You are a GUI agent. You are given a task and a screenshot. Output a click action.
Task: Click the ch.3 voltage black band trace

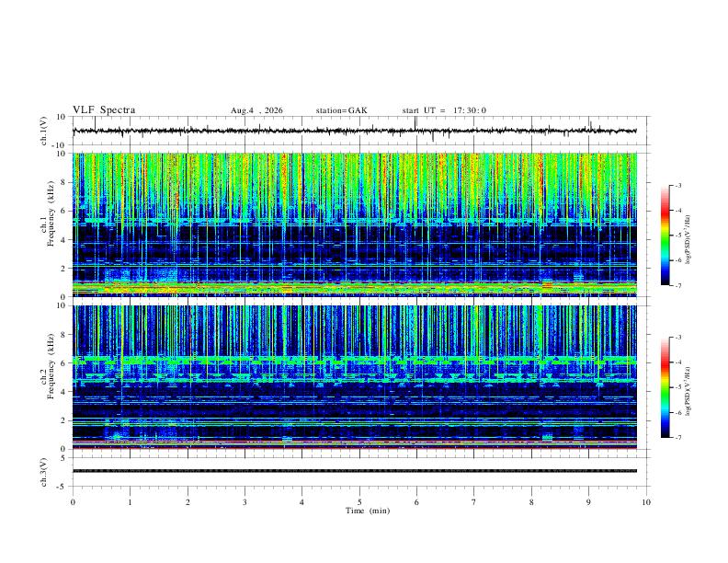354,471
